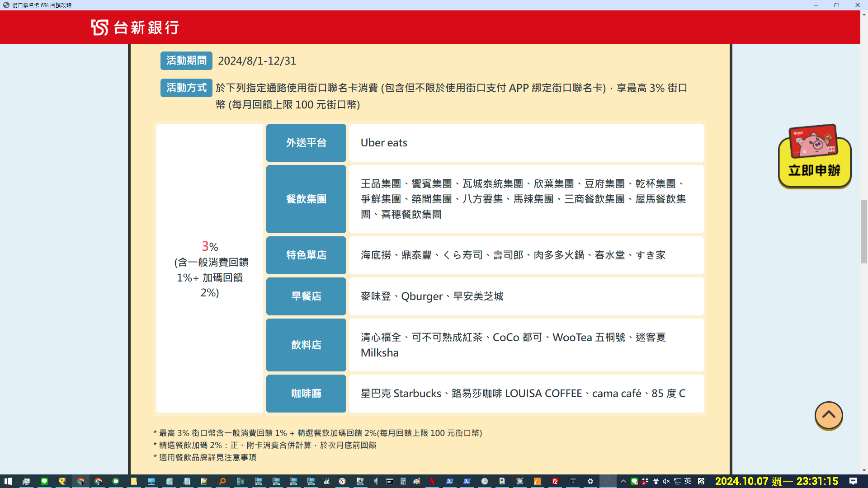The width and height of the screenshot is (868, 488).
Task: Open File Explorer folder icon in taskbar
Action: click(x=133, y=481)
